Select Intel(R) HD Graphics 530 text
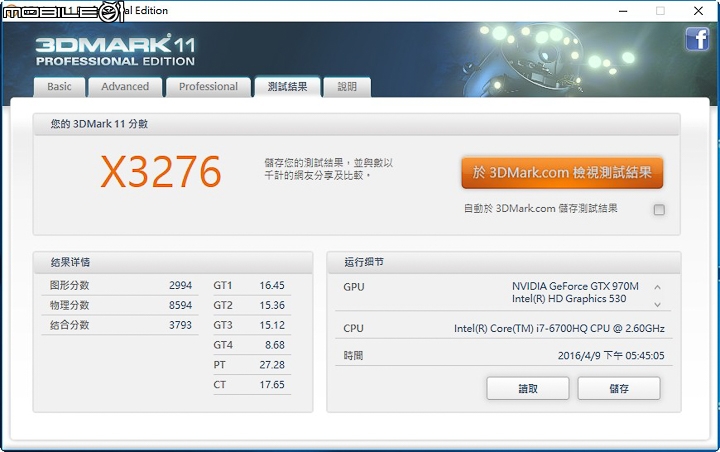This screenshot has height=452, width=720. click(x=569, y=299)
